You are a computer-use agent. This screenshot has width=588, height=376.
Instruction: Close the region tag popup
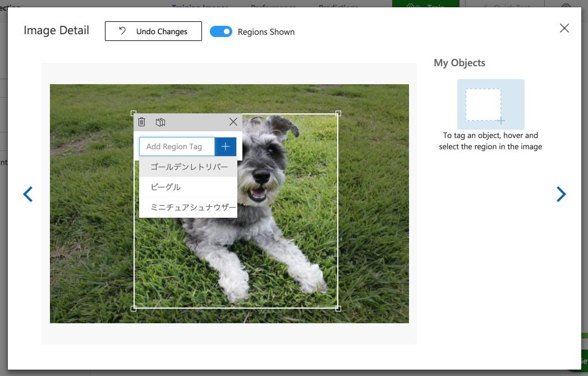coord(233,122)
